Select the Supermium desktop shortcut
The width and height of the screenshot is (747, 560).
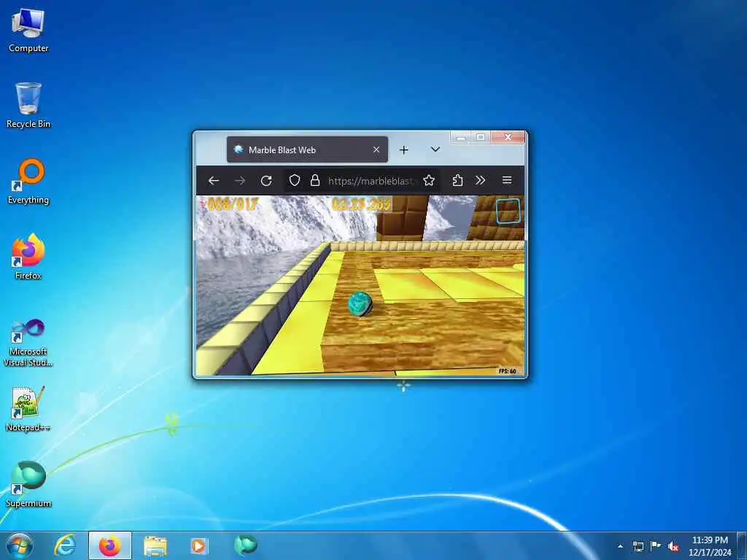28,484
